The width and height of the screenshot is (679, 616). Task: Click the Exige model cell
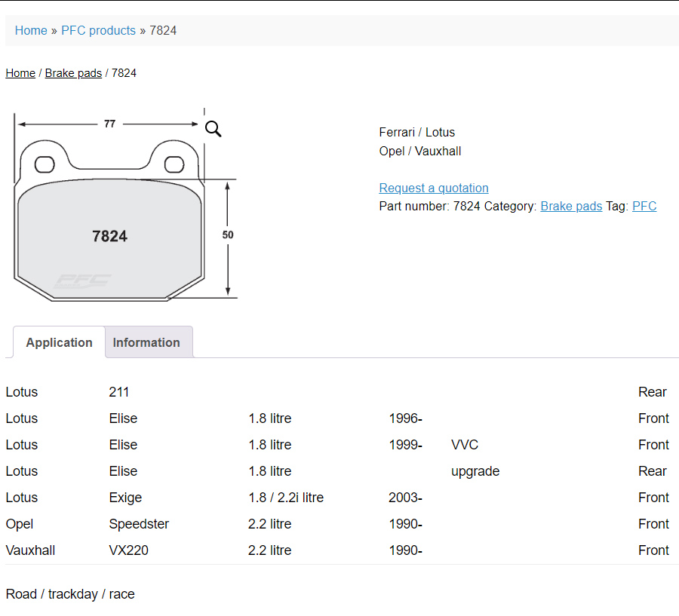(125, 498)
